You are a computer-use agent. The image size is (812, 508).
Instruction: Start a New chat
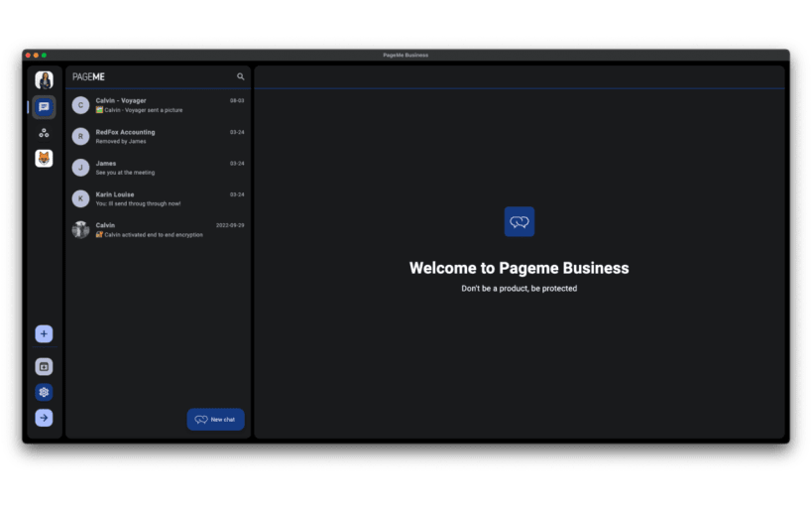[x=215, y=420]
